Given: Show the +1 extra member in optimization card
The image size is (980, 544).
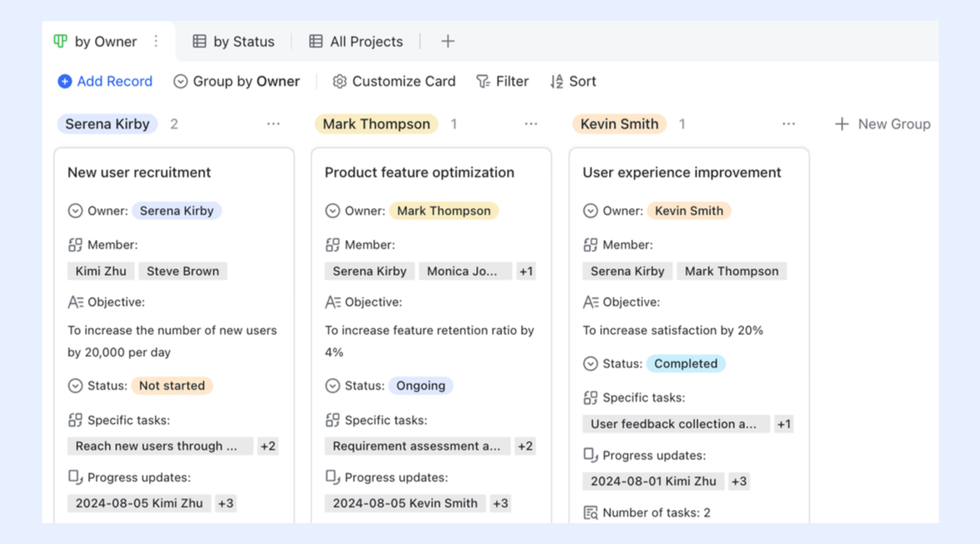Looking at the screenshot, I should point(526,271).
